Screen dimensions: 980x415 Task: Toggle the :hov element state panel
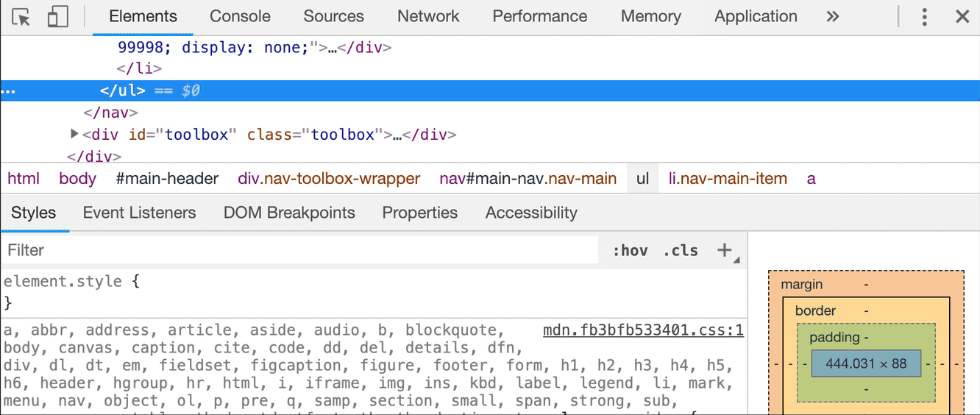(x=630, y=250)
